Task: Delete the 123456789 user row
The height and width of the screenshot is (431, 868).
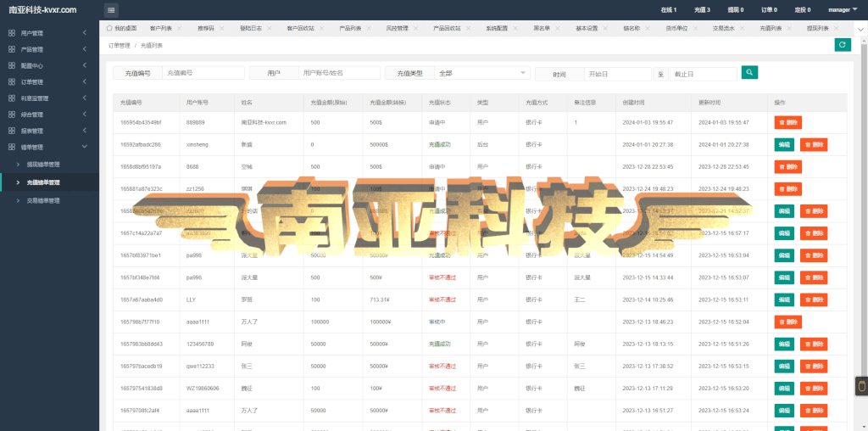Action: [x=814, y=344]
